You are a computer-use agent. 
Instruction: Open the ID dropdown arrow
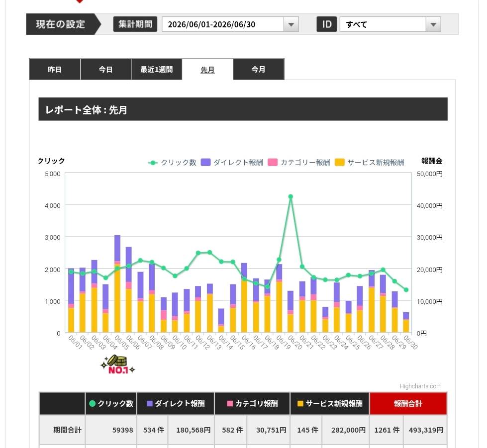pos(433,24)
